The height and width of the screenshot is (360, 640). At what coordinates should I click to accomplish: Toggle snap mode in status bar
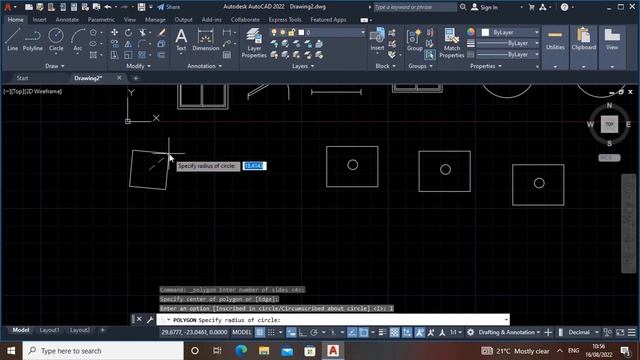point(271,333)
